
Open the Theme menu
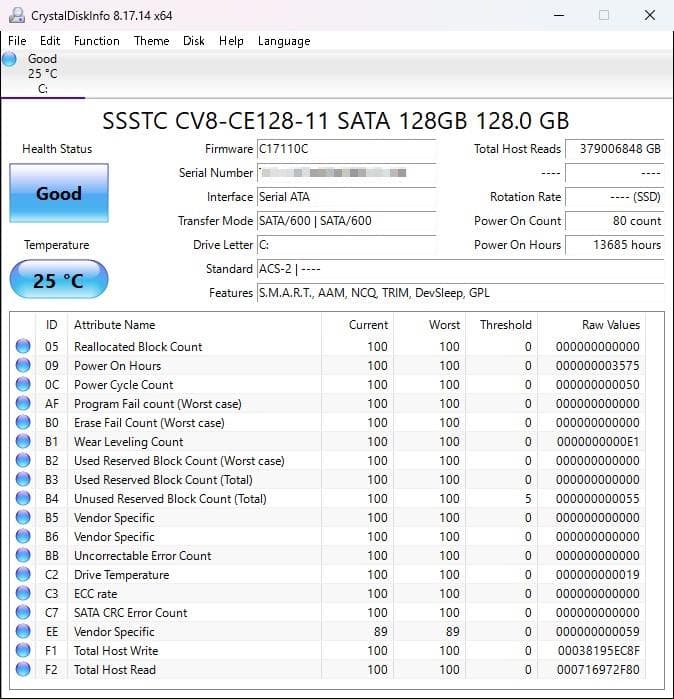pyautogui.click(x=152, y=41)
